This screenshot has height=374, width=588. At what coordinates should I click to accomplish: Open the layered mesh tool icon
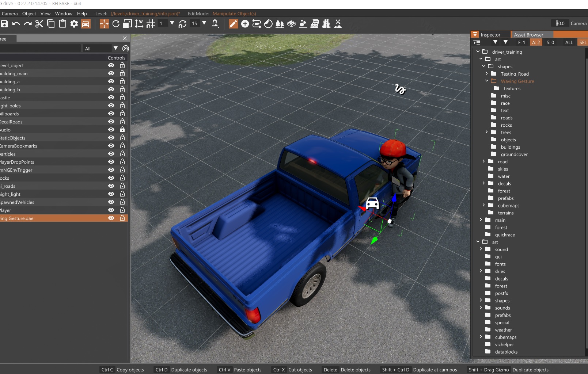coord(291,24)
